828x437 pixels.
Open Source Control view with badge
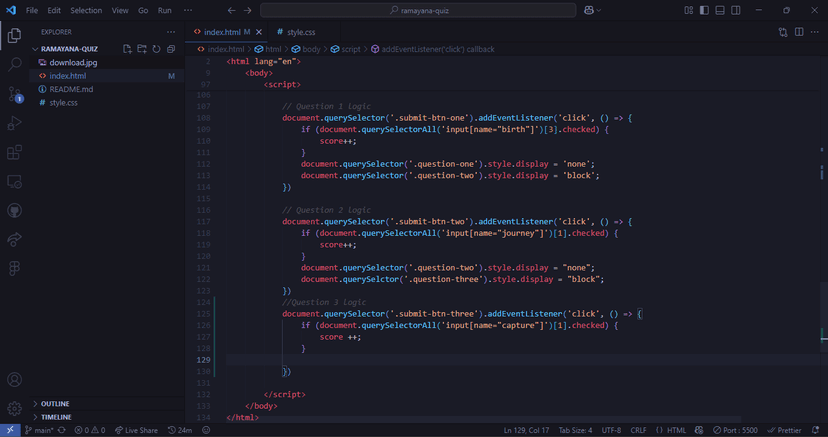pos(14,94)
